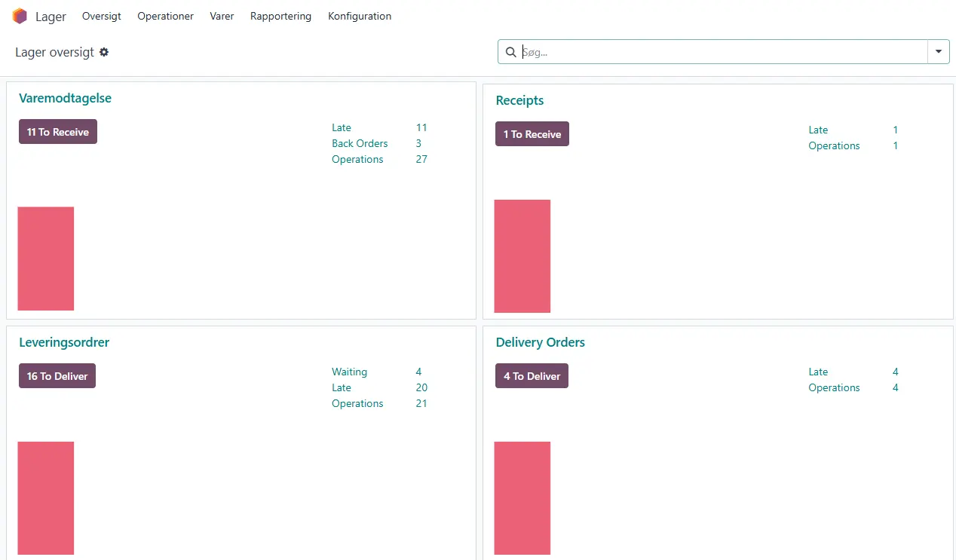
Task: Click the 11 To Receive button
Action: coord(58,132)
